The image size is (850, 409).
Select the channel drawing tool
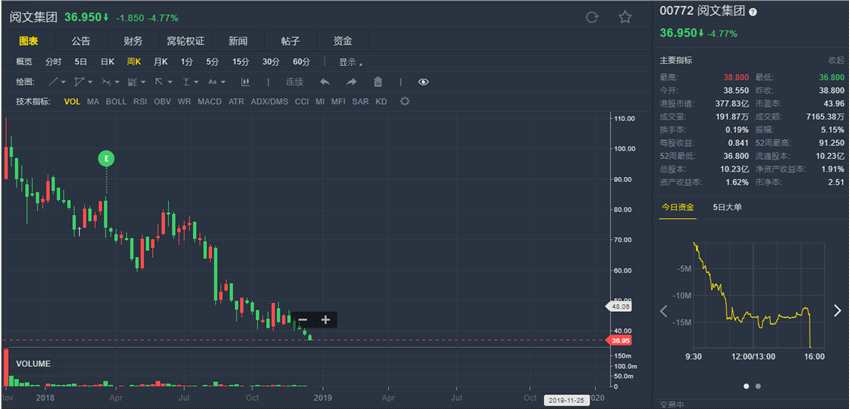click(79, 82)
